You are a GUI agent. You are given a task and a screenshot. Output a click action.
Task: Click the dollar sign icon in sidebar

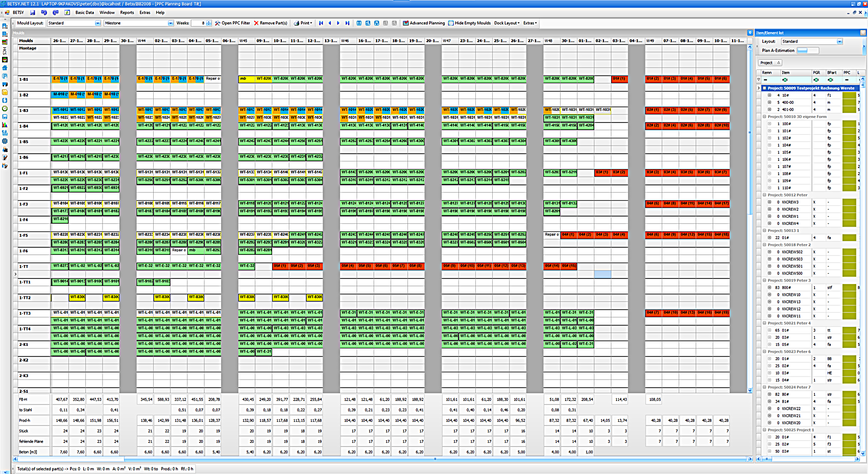[5, 100]
